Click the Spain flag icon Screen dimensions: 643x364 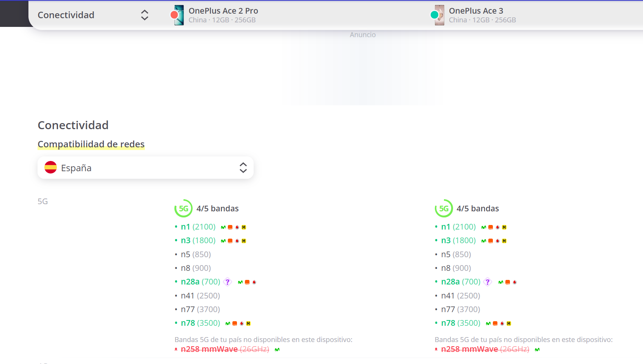50,167
